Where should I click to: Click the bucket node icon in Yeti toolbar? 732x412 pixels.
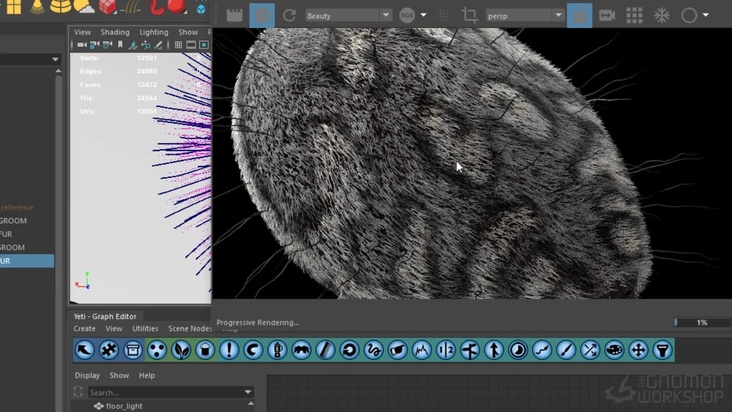(205, 350)
